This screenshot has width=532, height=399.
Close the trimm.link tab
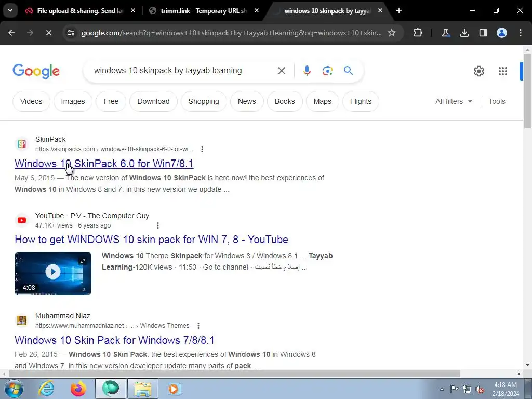tap(257, 10)
